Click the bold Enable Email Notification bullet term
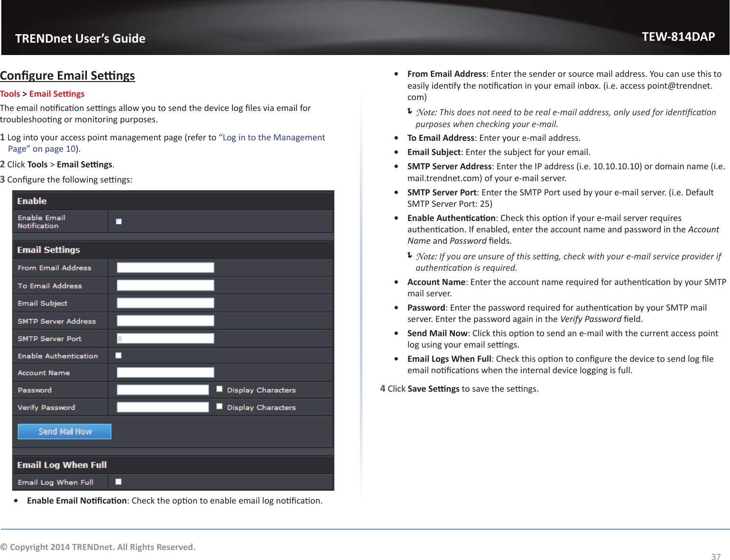The width and height of the screenshot is (730, 560). [x=77, y=501]
